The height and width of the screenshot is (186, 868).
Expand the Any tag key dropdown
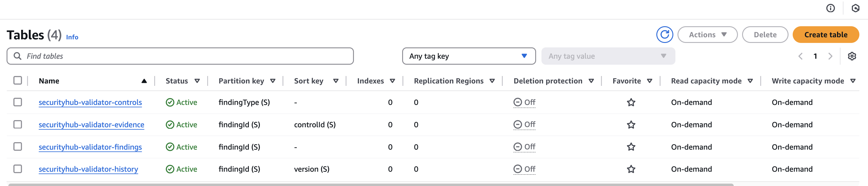[468, 56]
